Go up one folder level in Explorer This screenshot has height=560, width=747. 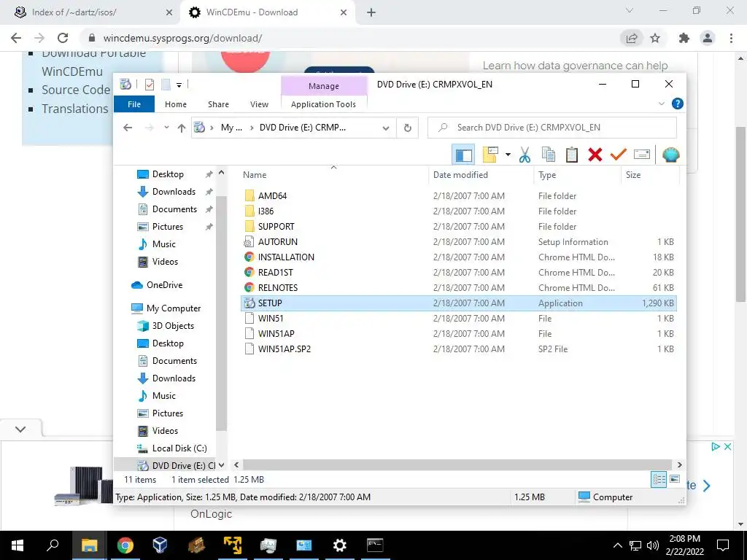[182, 128]
